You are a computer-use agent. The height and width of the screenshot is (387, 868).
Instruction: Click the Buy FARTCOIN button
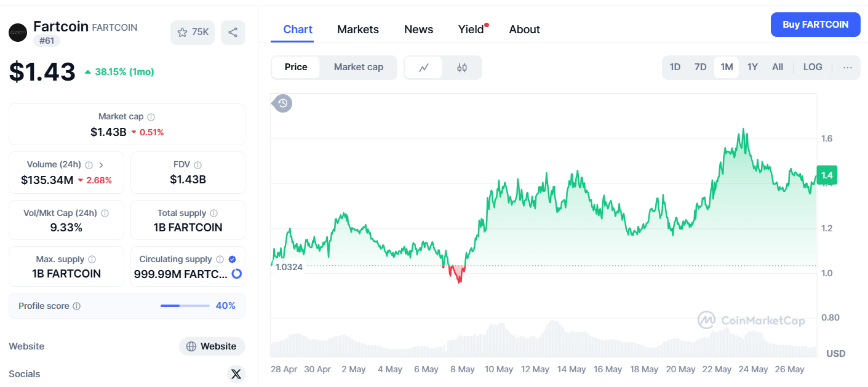tap(815, 24)
